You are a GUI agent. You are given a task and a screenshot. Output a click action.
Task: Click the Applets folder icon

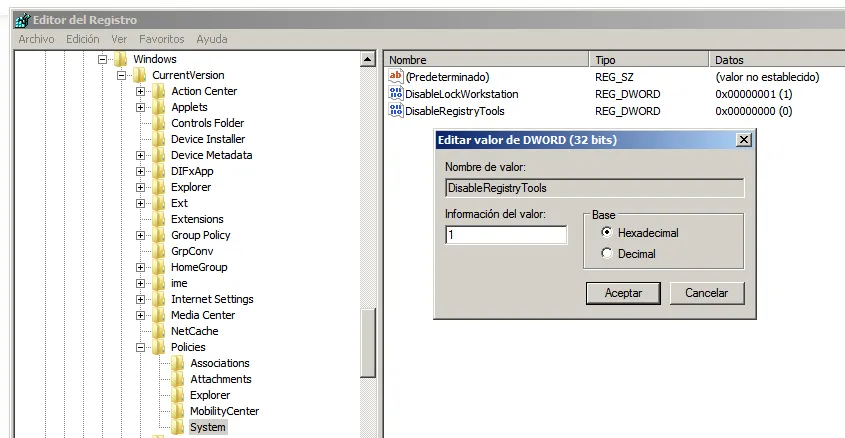158,107
